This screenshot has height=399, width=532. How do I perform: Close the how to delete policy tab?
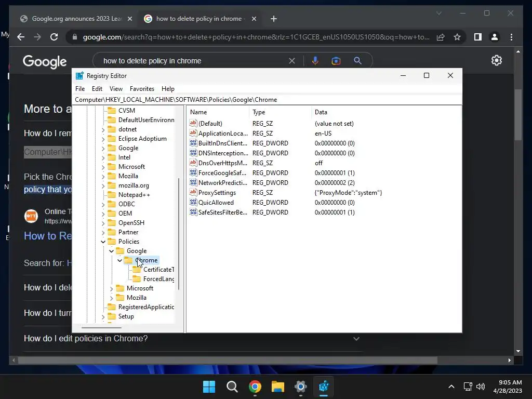pos(254,19)
